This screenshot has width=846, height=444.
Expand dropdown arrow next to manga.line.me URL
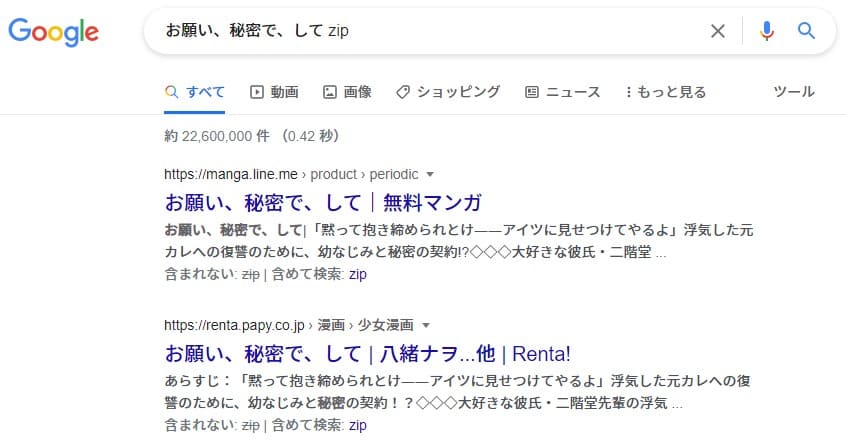[x=430, y=174]
